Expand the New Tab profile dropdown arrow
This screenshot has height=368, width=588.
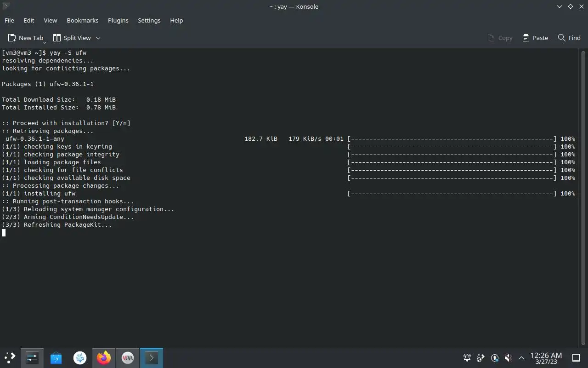point(45,42)
